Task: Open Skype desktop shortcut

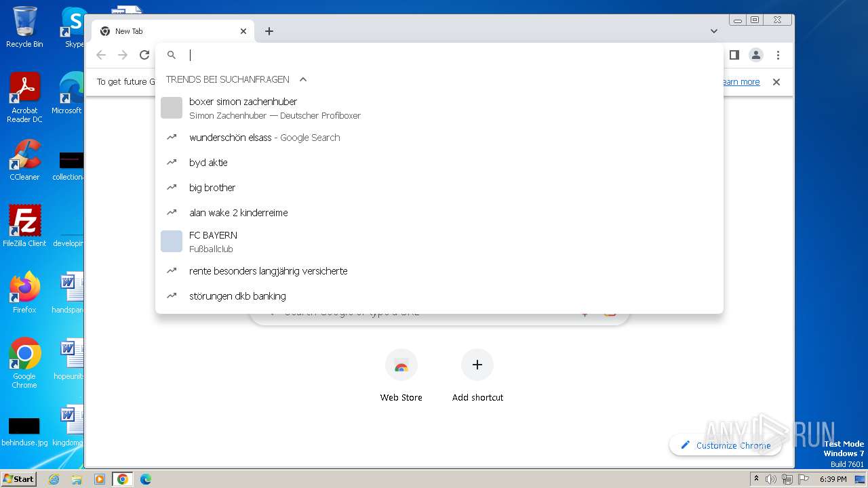Action: [x=73, y=27]
